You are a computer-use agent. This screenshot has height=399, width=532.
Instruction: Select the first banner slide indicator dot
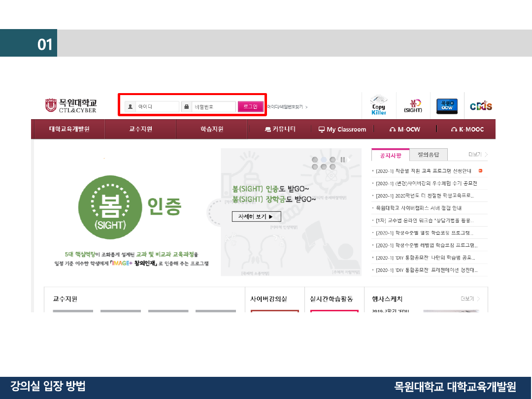(314, 160)
